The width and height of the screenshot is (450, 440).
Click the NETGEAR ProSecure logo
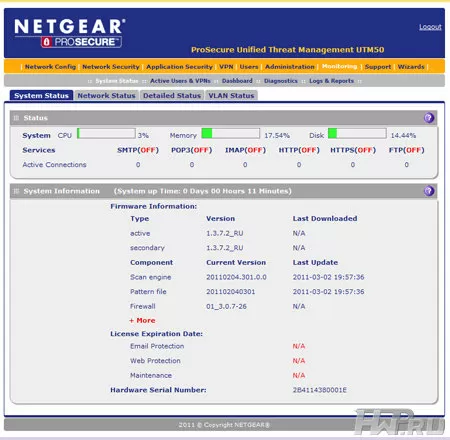tap(70, 33)
